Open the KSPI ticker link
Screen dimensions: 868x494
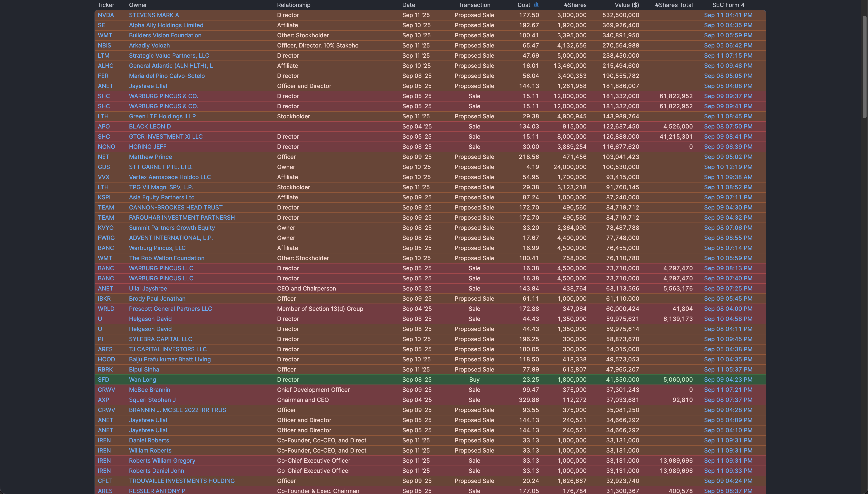tap(104, 197)
